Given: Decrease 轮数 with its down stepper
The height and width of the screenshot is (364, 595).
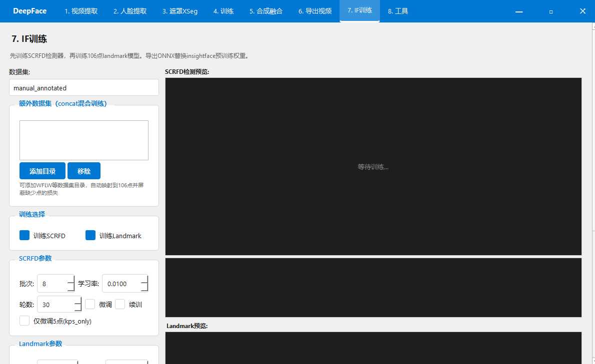Looking at the screenshot, I should click(x=78, y=308).
